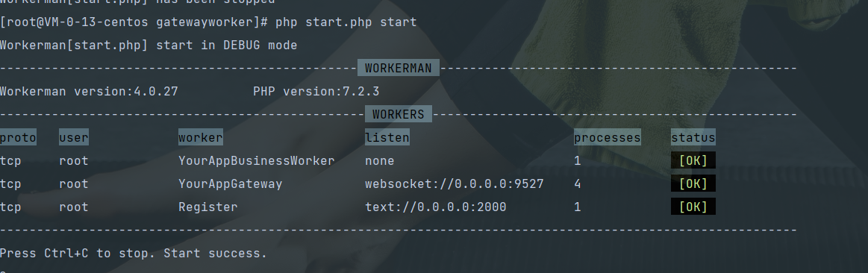This screenshot has width=868, height=273.
Task: Click the YourAppGateway worker name
Action: point(231,183)
